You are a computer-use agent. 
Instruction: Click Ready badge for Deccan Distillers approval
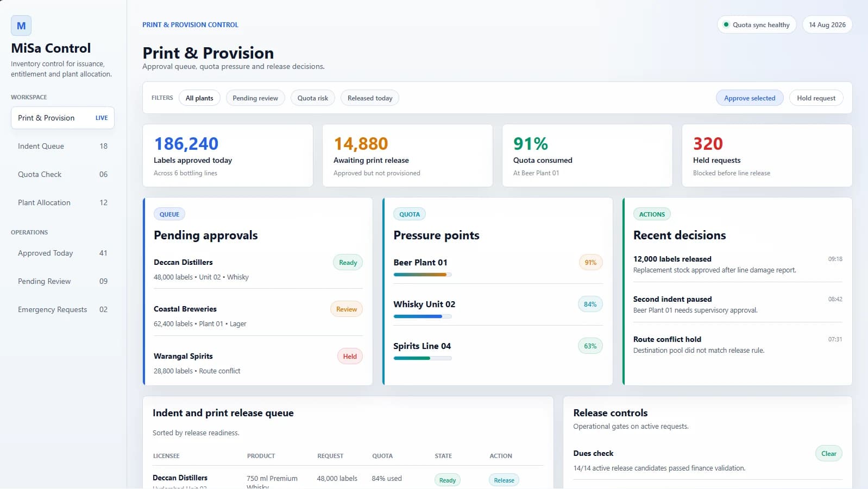[x=348, y=263]
